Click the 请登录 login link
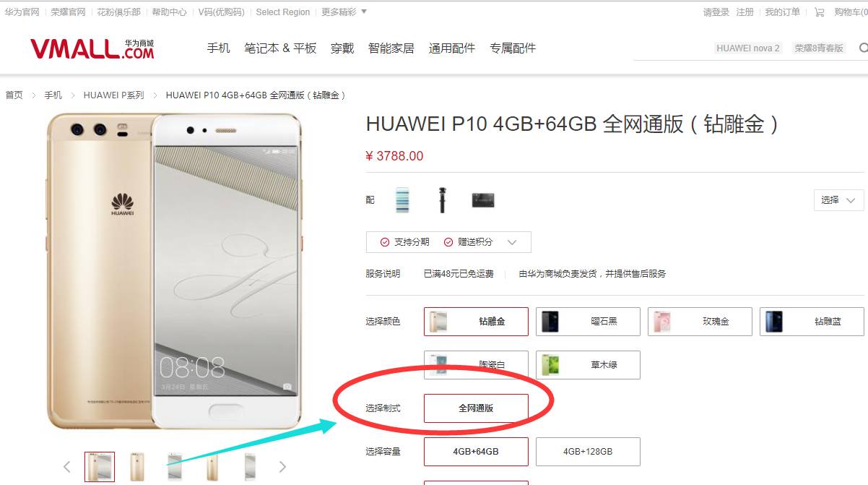 (716, 12)
